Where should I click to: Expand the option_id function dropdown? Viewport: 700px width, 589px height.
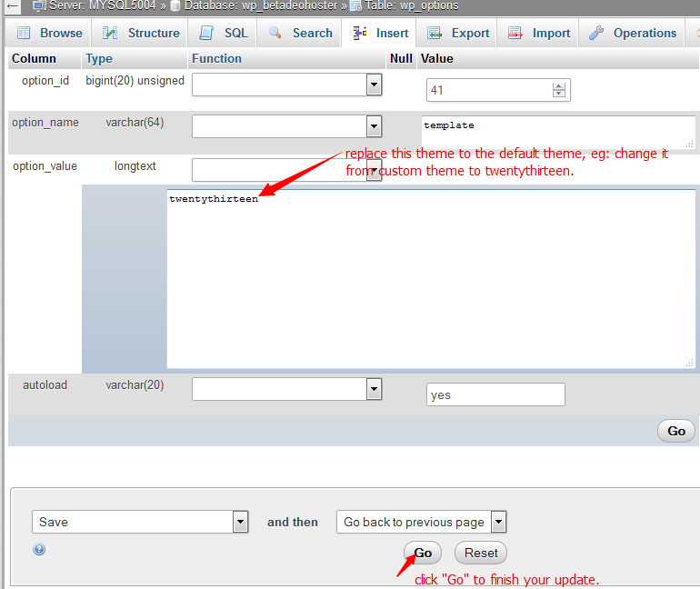point(373,85)
